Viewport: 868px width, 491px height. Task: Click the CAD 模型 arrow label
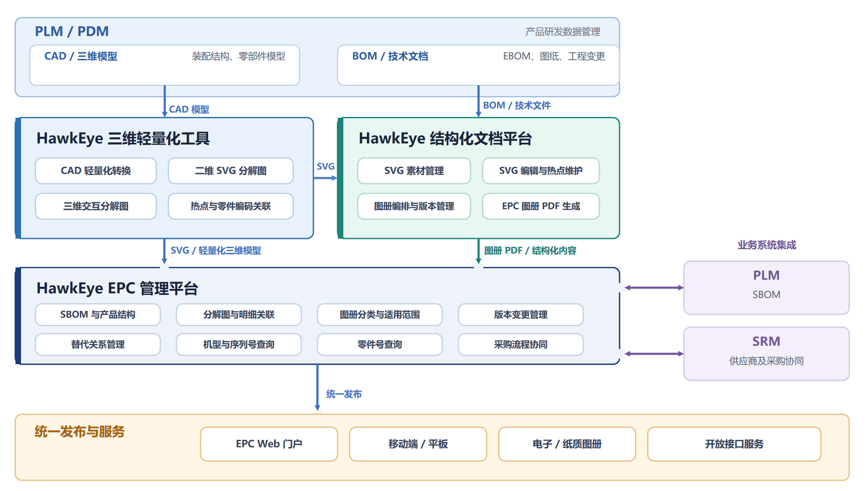click(189, 109)
